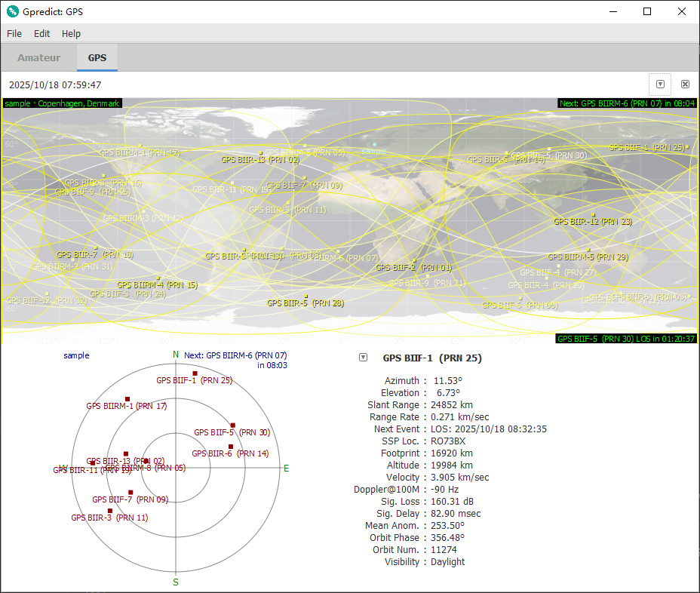Select GPS BIIF-4 (PRN 27) label on map
The height and width of the screenshot is (593, 700).
click(558, 272)
